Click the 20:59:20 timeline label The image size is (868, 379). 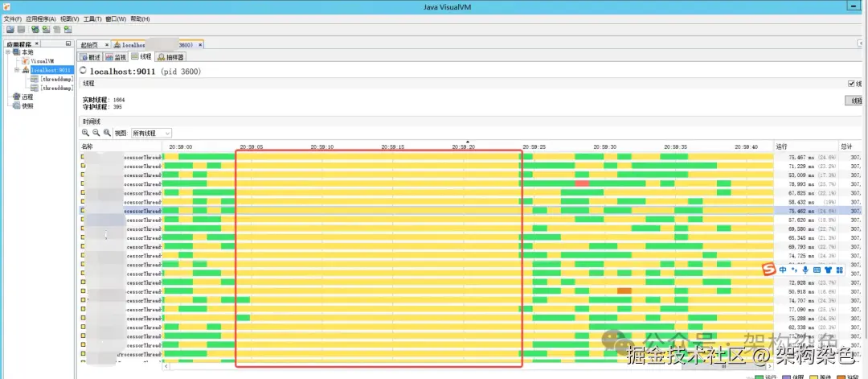pos(464,146)
